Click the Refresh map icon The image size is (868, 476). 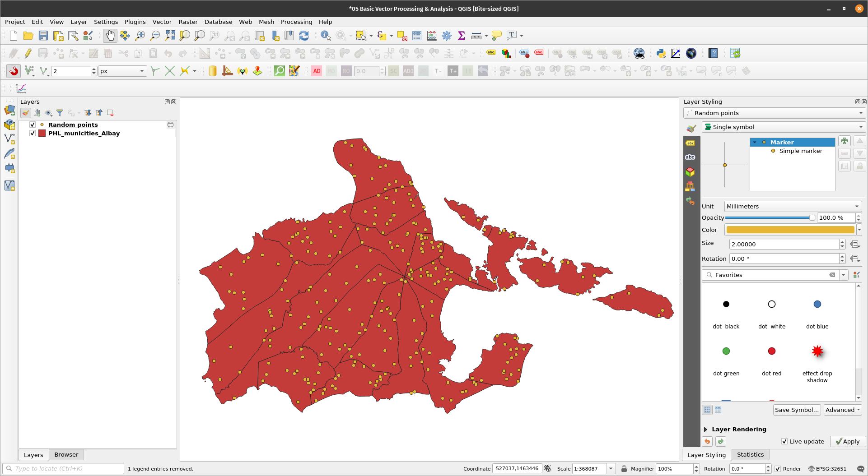click(x=304, y=36)
